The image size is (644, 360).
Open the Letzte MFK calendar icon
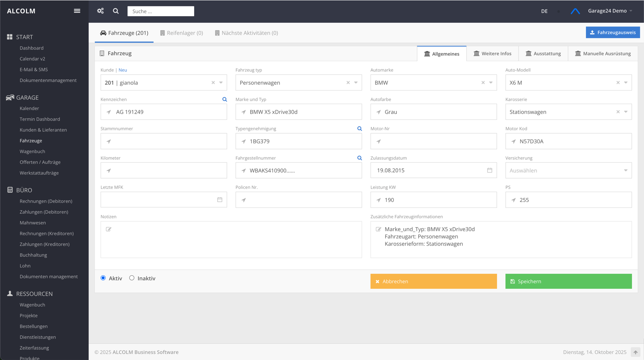220,199
